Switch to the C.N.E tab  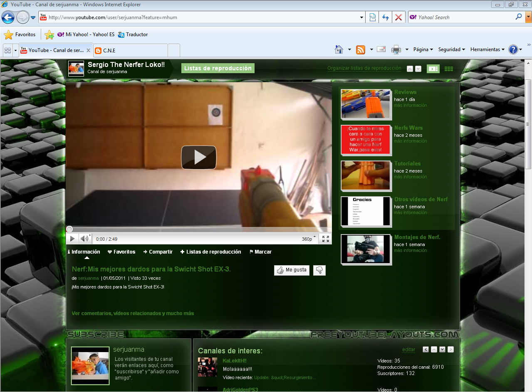[x=130, y=50]
